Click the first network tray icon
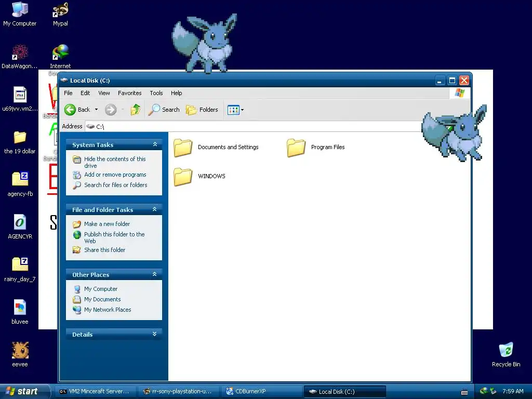Viewport: 532px width, 399px height. pyautogui.click(x=484, y=391)
